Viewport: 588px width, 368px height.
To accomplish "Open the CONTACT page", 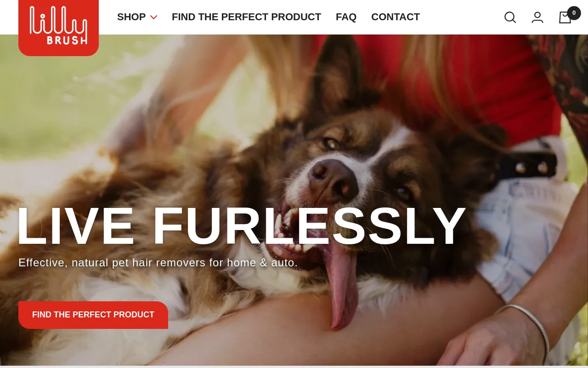I will (x=396, y=17).
